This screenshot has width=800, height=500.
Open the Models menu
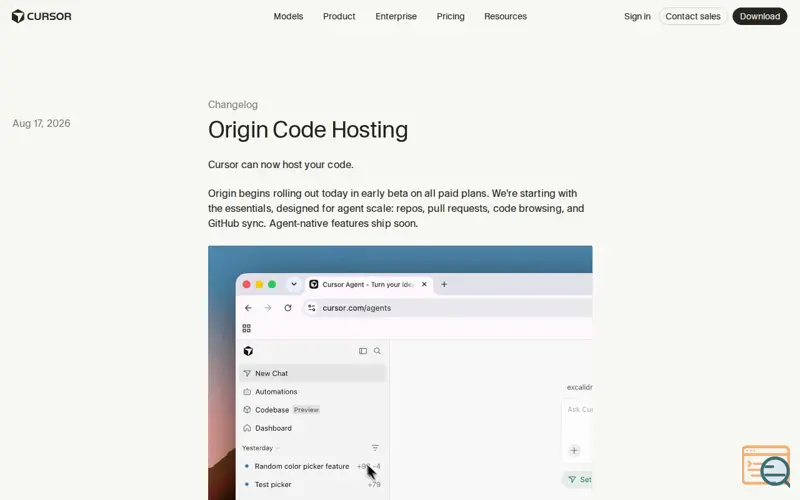pos(288,16)
